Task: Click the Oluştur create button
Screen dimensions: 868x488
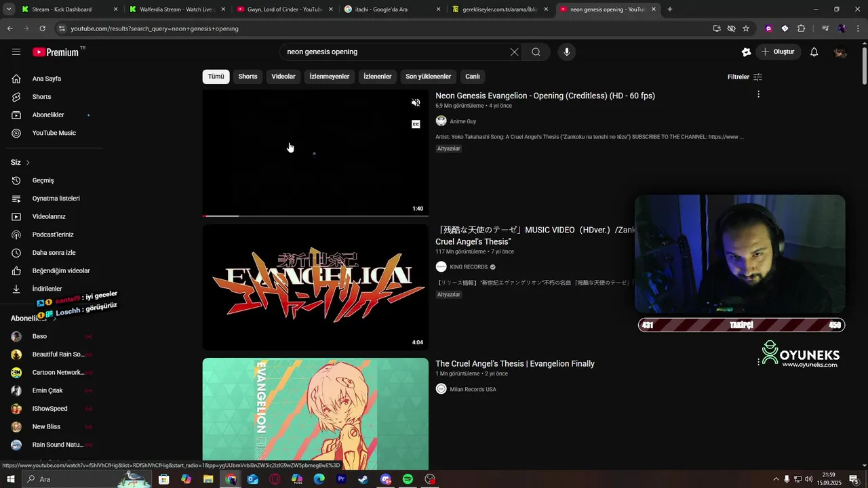Action: [x=778, y=52]
